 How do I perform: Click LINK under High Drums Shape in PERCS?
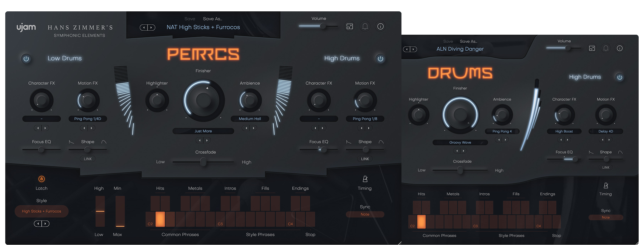point(365,159)
